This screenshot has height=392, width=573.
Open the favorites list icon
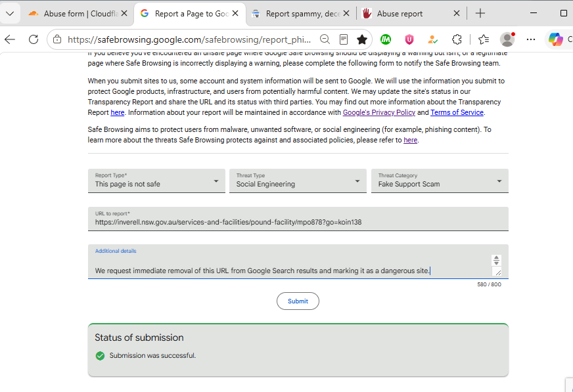click(x=484, y=39)
